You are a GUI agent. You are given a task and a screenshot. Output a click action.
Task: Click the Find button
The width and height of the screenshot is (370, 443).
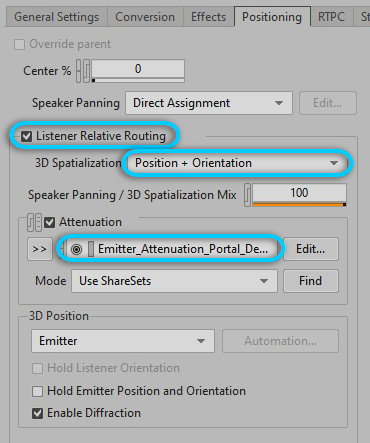click(x=311, y=281)
